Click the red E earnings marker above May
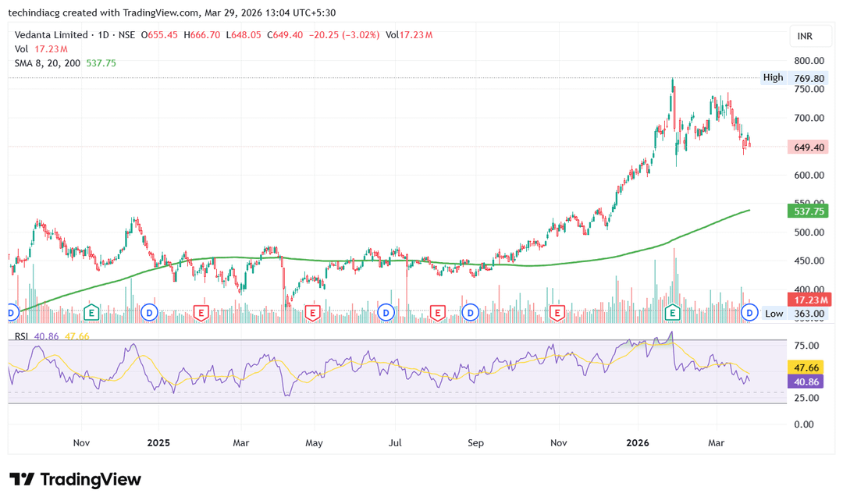Viewport: 843px width, 504px height. coord(312,312)
